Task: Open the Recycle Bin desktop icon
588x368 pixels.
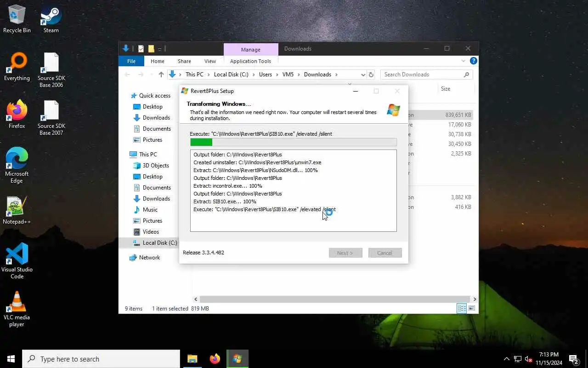Action: [x=17, y=19]
